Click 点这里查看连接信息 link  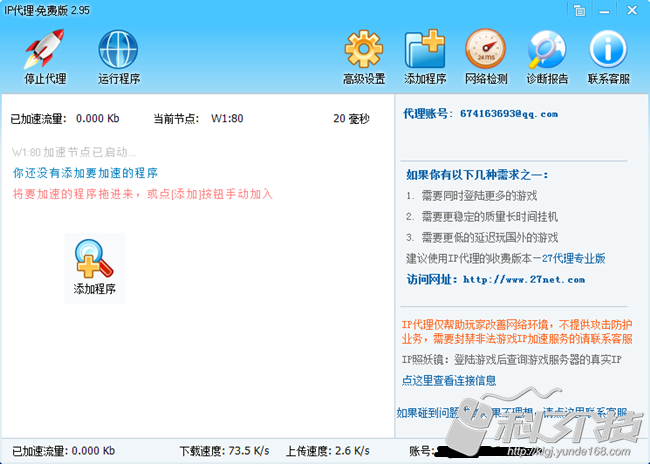(449, 380)
